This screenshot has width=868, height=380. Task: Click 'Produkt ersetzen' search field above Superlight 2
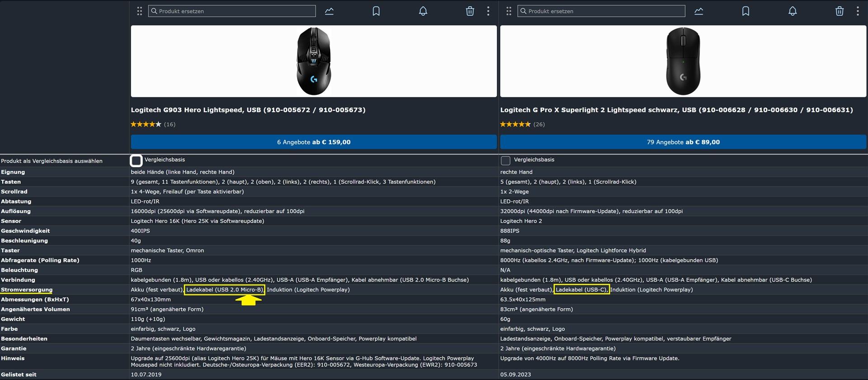[601, 11]
